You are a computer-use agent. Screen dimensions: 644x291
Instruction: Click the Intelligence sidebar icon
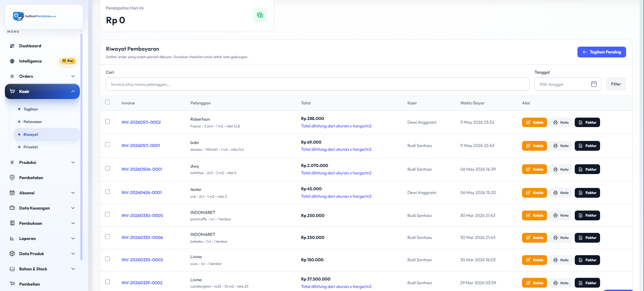click(12, 61)
